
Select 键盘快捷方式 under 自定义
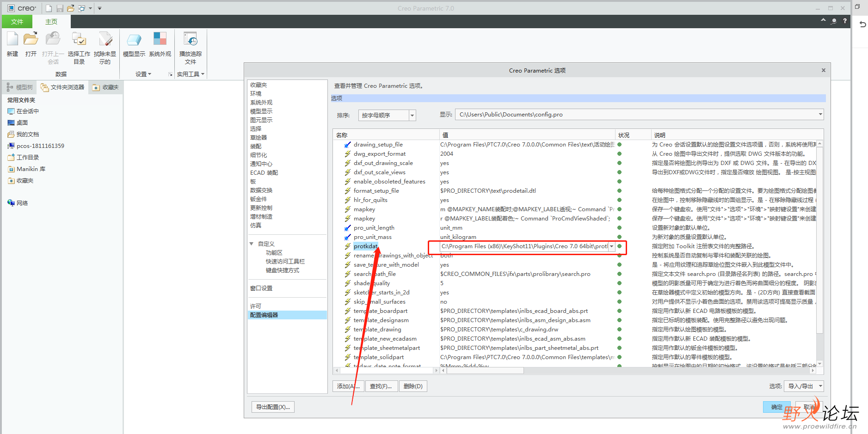282,270
